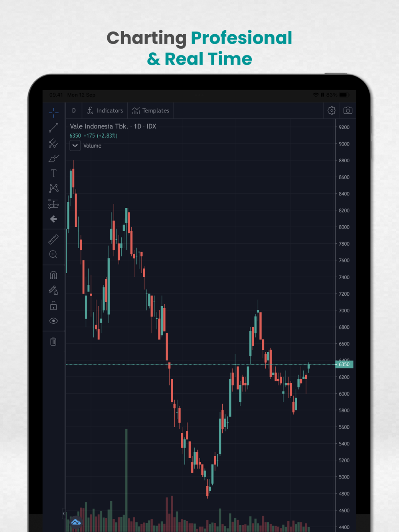399x532 pixels.
Task: Click the 9200 price scale label
Action: pos(344,127)
